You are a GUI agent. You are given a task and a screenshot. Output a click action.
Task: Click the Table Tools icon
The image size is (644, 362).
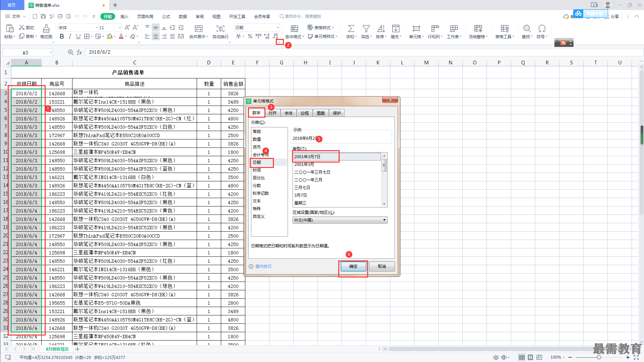pyautogui.click(x=505, y=28)
